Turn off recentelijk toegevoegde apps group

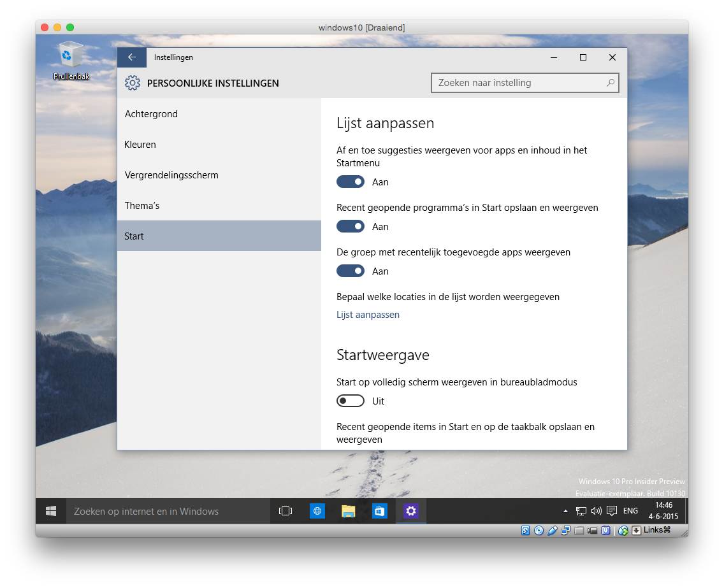click(351, 271)
